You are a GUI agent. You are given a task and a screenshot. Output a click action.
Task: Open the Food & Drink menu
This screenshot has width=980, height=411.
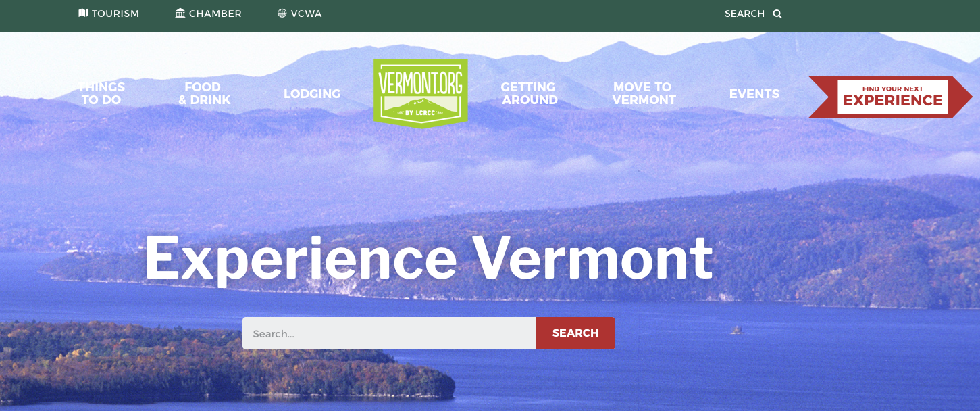[204, 93]
